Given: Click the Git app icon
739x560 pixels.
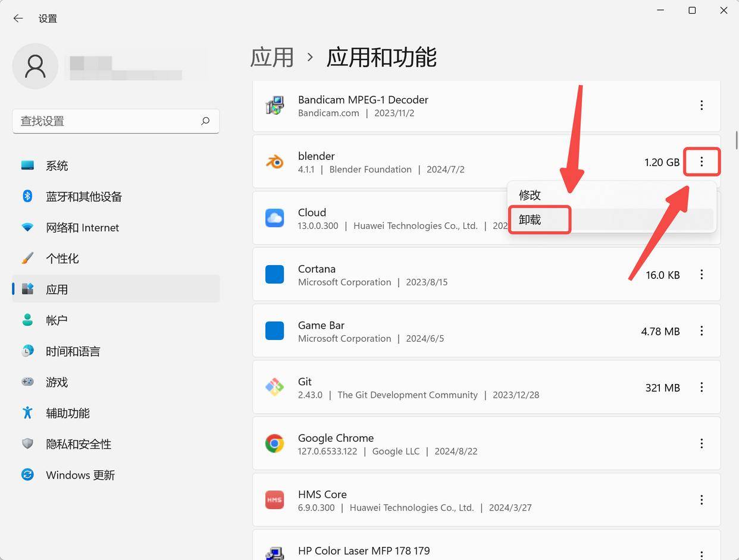Looking at the screenshot, I should (274, 388).
